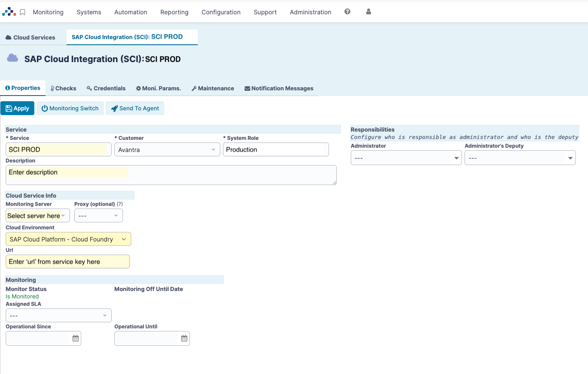This screenshot has width=588, height=374.
Task: Click the user profile icon
Action: tap(368, 12)
